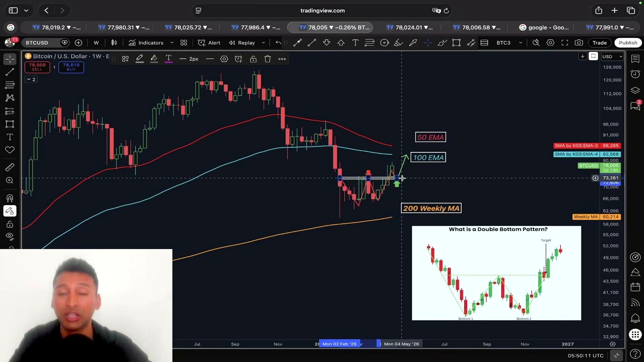Toggle the Safari sidebar button
Image resolution: width=644 pixels, height=362 pixels.
[13, 10]
